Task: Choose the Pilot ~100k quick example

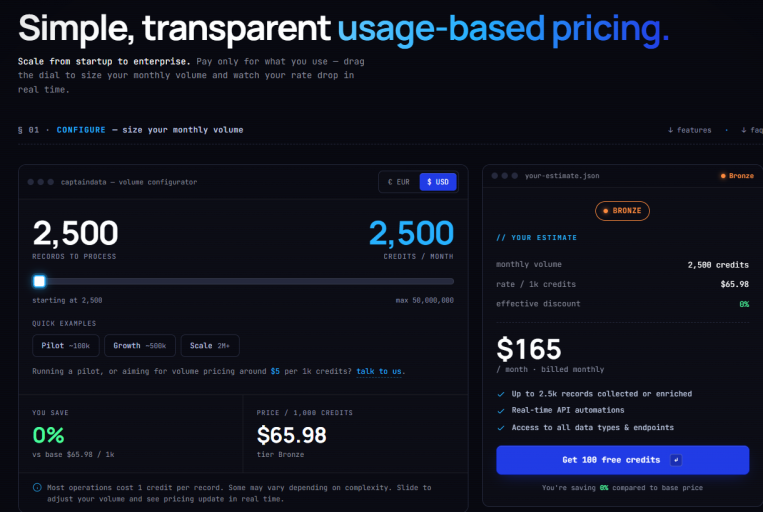Action: coord(66,346)
